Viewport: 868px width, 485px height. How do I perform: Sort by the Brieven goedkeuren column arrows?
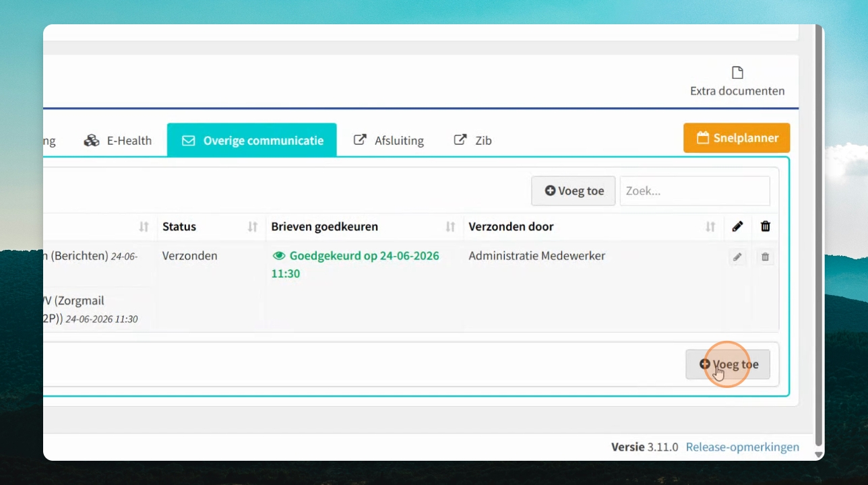(x=450, y=227)
